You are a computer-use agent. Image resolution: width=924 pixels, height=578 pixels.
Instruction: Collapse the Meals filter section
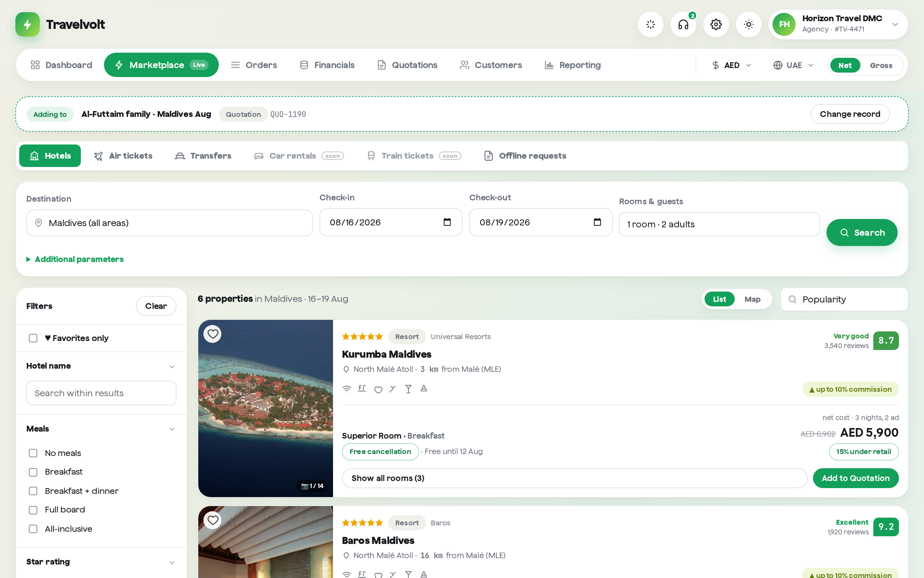(x=101, y=429)
